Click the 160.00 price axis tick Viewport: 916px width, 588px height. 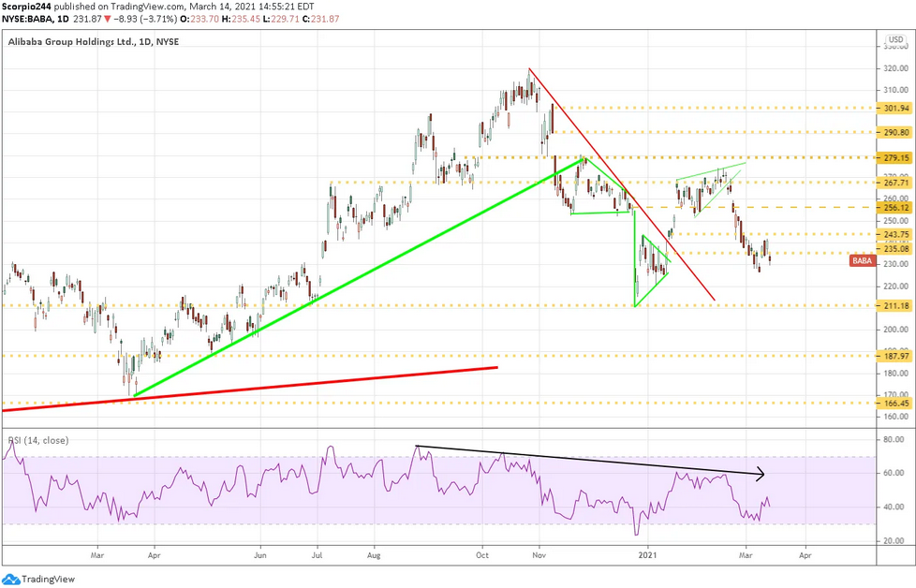pos(896,417)
